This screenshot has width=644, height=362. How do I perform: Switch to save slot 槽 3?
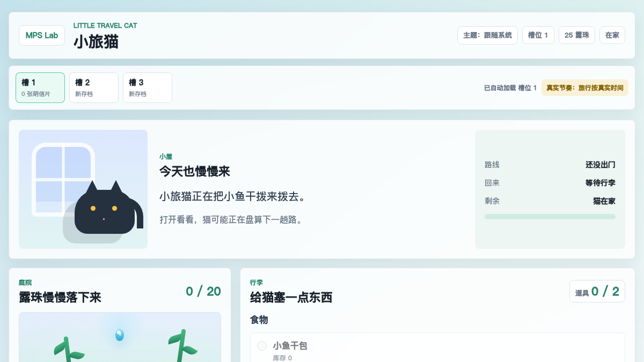[x=148, y=87]
